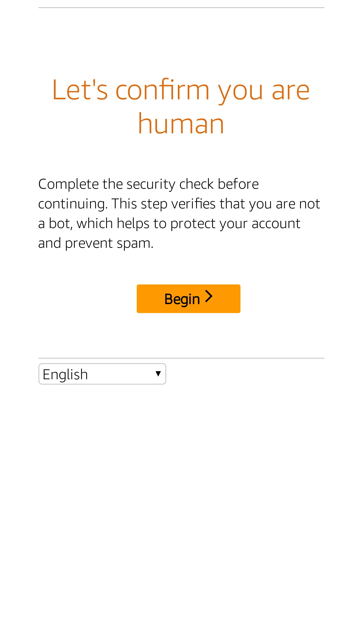The height and width of the screenshot is (644, 362).
Task: Click the language selector's down-arrow triangle
Action: (x=158, y=374)
